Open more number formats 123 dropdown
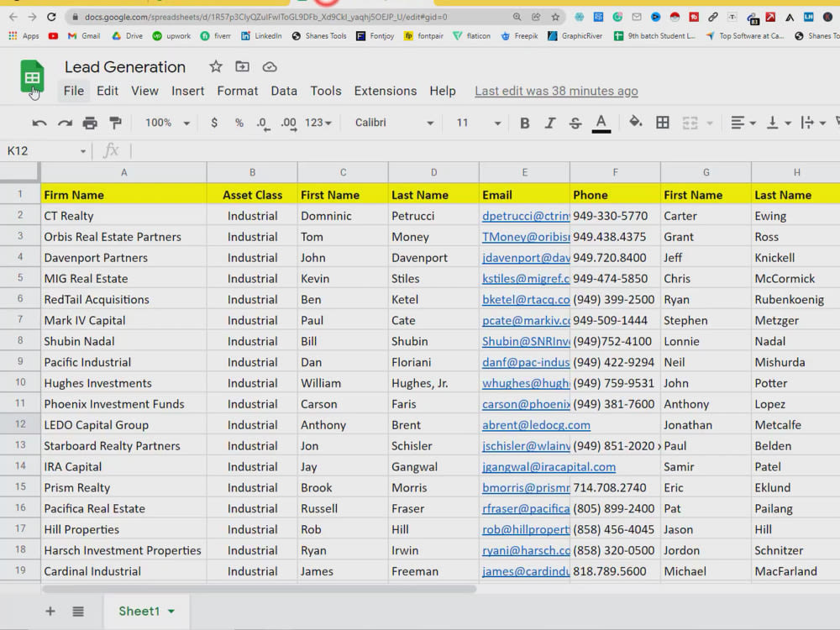Screen dimensions: 840x630 pyautogui.click(x=318, y=123)
